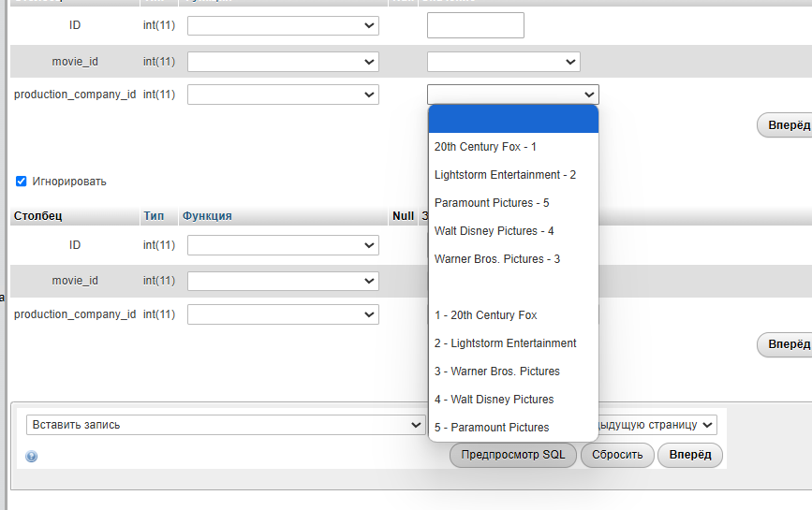Open function dropdown for second ID row

[283, 245]
